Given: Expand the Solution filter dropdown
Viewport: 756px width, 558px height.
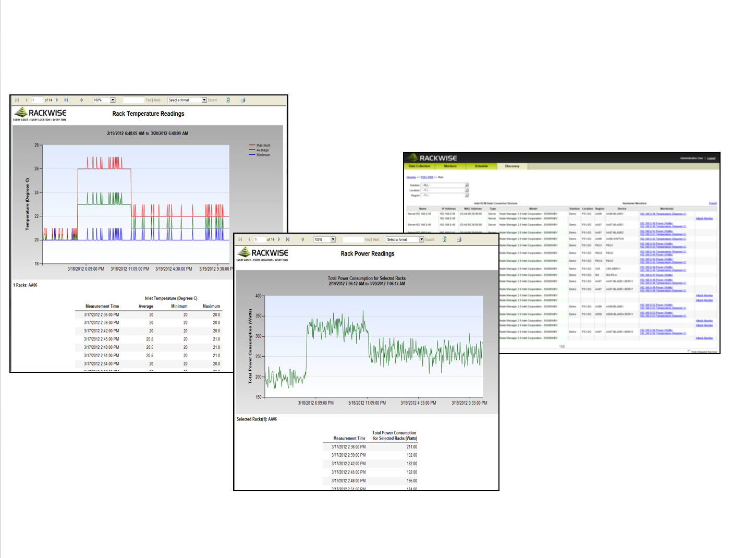Looking at the screenshot, I should (x=467, y=185).
